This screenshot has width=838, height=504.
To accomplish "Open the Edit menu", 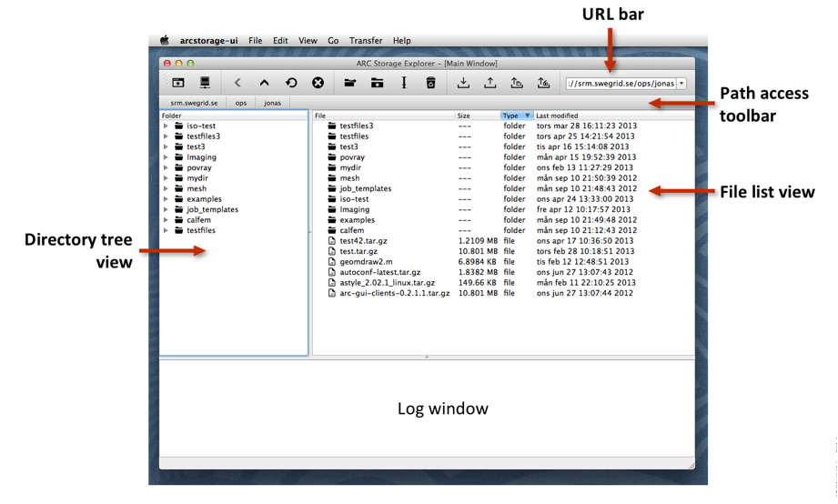I will (280, 41).
